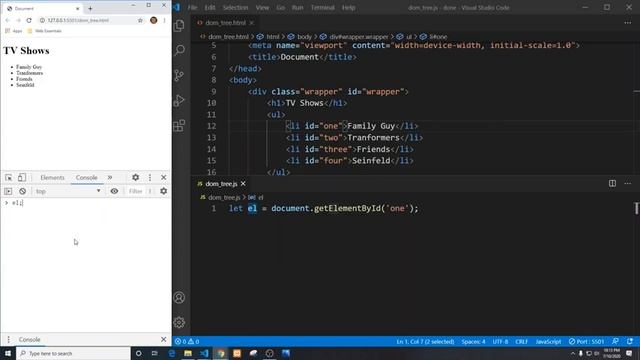The width and height of the screenshot is (640, 360).
Task: Click the 'div#wrapper.wrapper' breadcrumb segment
Action: (359, 37)
